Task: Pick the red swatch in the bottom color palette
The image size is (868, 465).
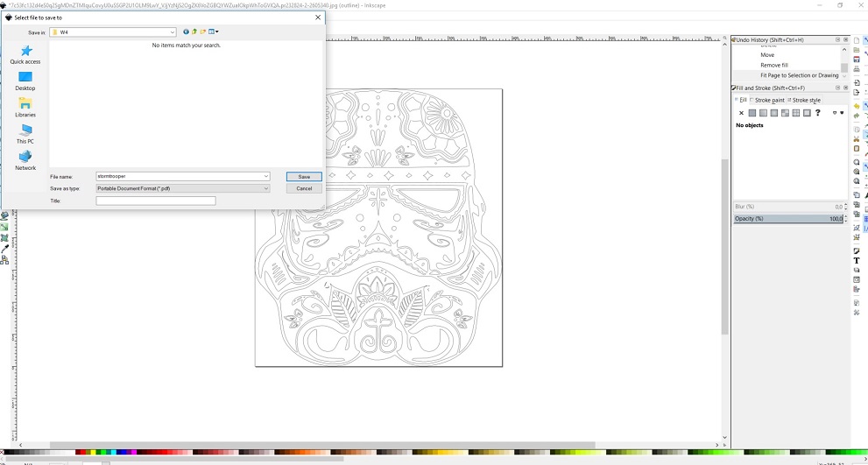Action: pyautogui.click(x=82, y=452)
